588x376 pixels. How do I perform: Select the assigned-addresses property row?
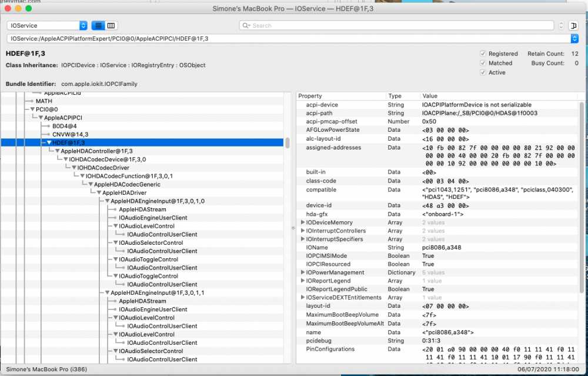437,155
